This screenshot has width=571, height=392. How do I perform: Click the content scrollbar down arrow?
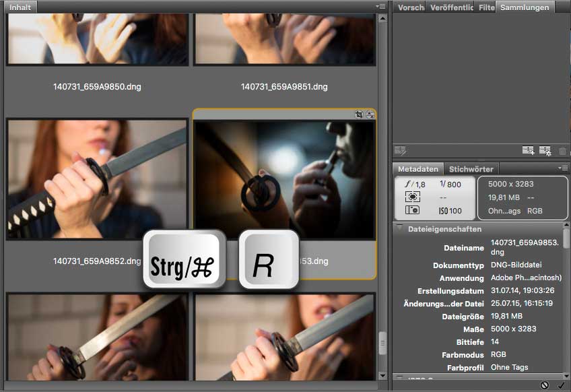click(382, 377)
